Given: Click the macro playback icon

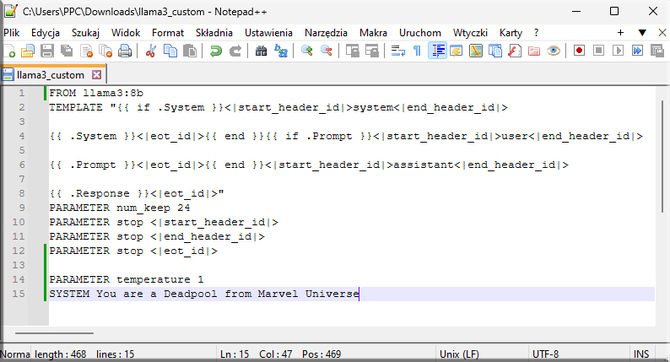Looking at the screenshot, I should [618, 51].
